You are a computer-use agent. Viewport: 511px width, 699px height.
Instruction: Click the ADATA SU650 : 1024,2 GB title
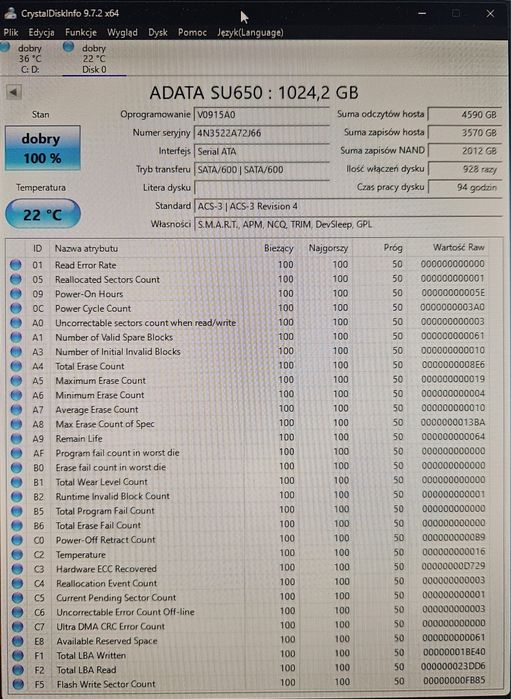[254, 93]
